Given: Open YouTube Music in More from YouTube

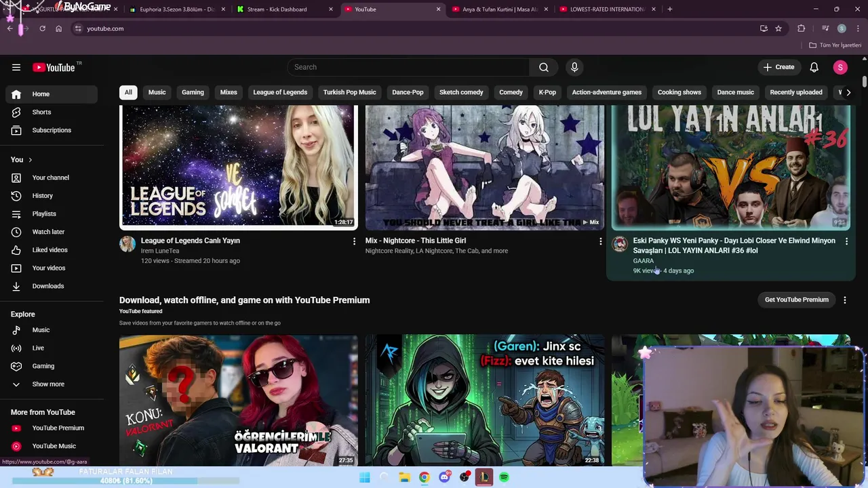Looking at the screenshot, I should (x=53, y=446).
